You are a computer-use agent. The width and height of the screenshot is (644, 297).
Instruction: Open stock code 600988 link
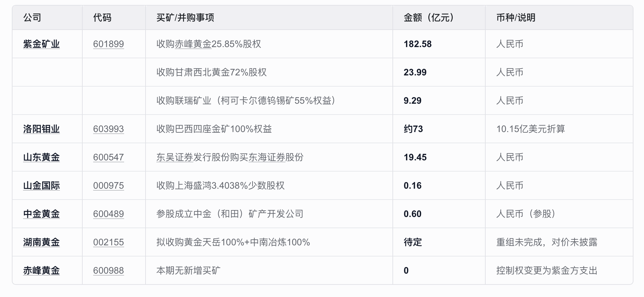pos(108,271)
